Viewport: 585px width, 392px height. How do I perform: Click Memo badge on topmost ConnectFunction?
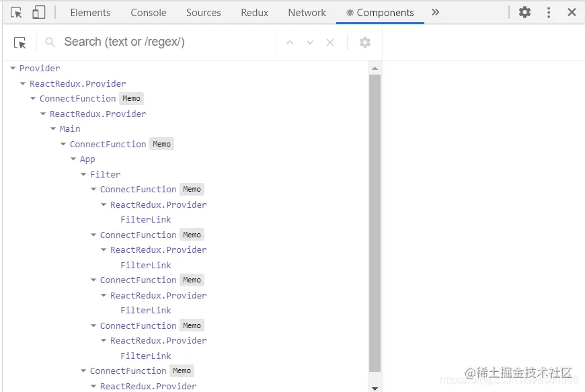(131, 98)
